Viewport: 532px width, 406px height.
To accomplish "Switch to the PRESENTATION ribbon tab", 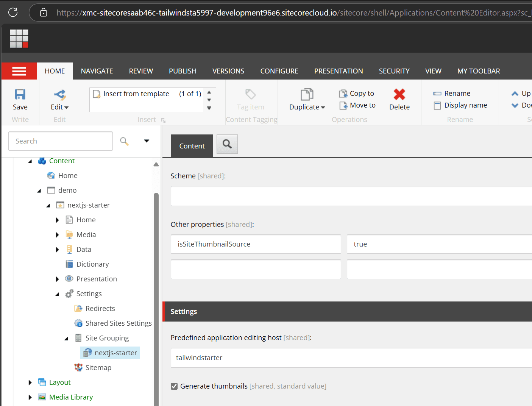I will [x=338, y=71].
